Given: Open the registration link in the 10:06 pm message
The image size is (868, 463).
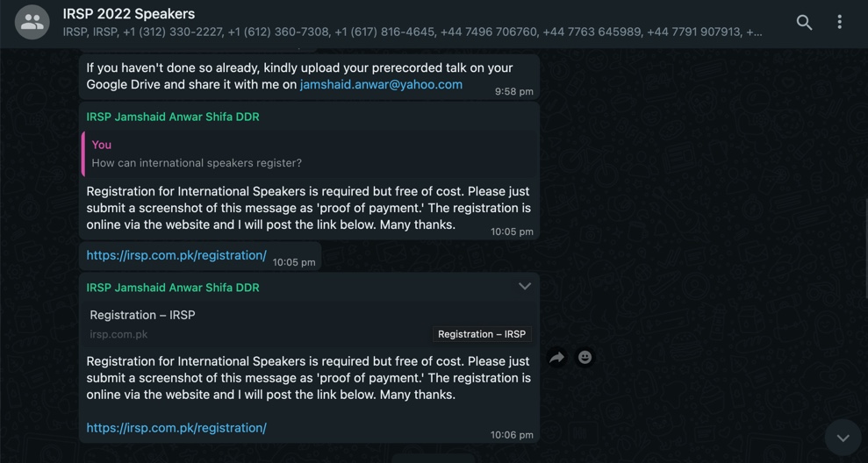Looking at the screenshot, I should pos(176,428).
